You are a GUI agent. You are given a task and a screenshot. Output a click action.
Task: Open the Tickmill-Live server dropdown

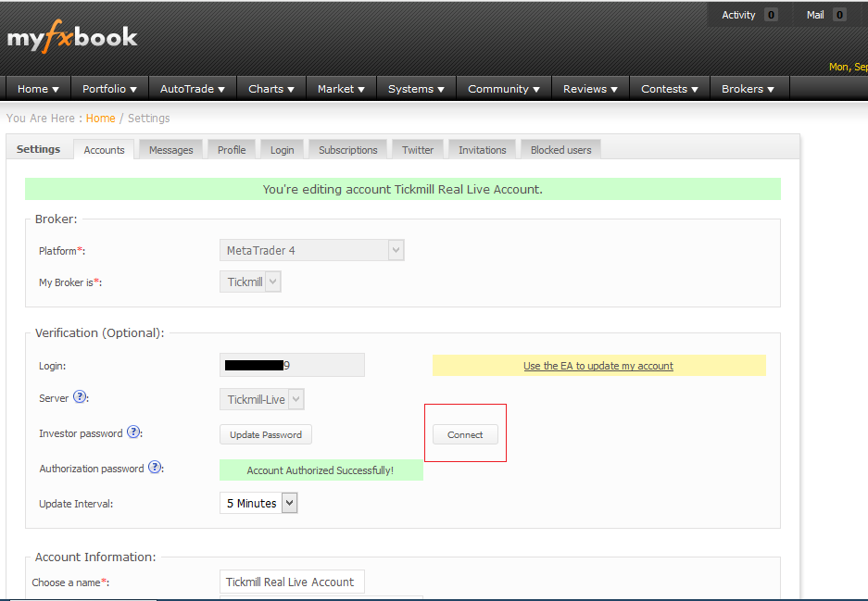point(262,399)
